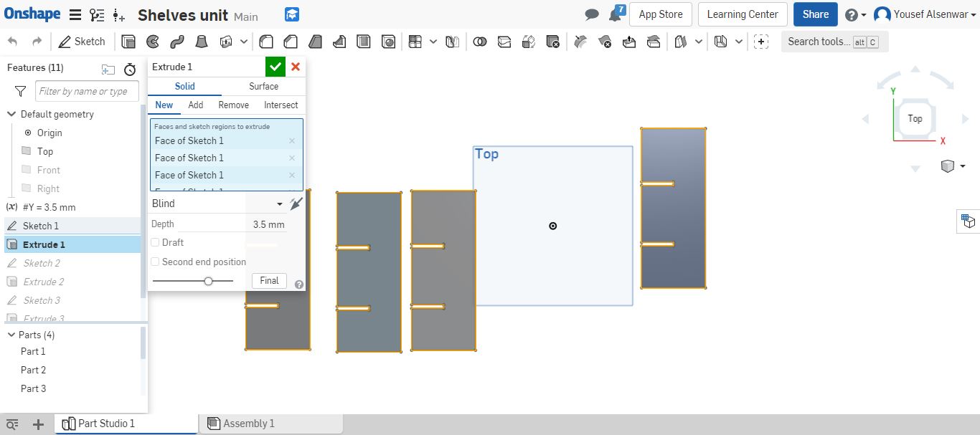The image size is (980, 435).
Task: Select Sketch 2 in feature list
Action: (42, 263)
